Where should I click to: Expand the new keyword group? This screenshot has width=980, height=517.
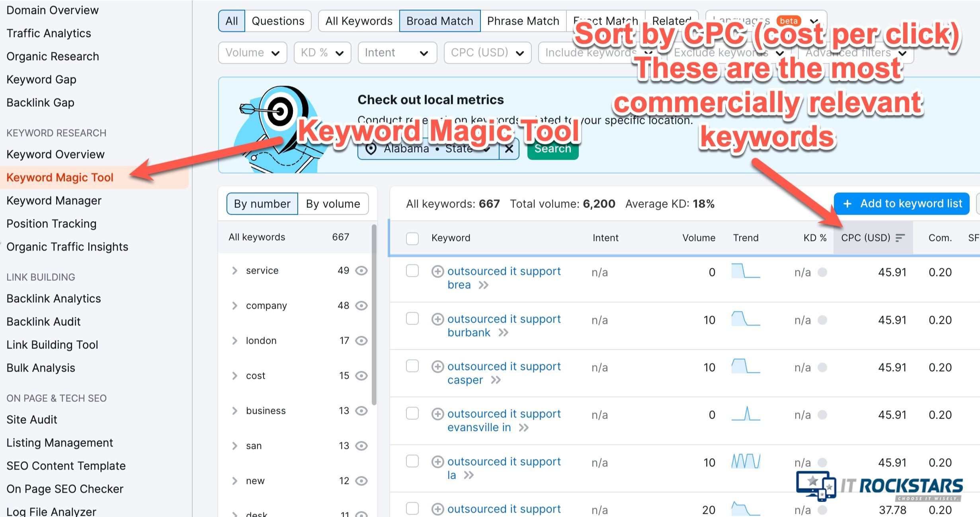coord(234,481)
